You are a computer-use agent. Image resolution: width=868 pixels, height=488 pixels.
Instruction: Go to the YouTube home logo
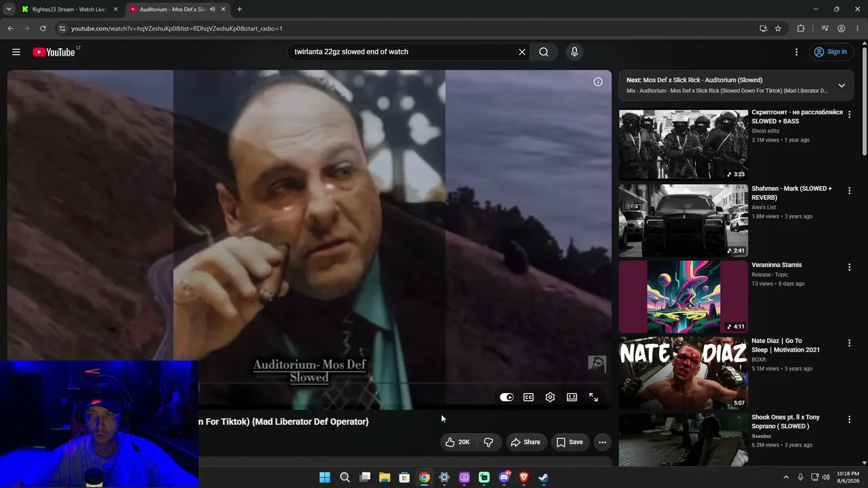(x=54, y=52)
